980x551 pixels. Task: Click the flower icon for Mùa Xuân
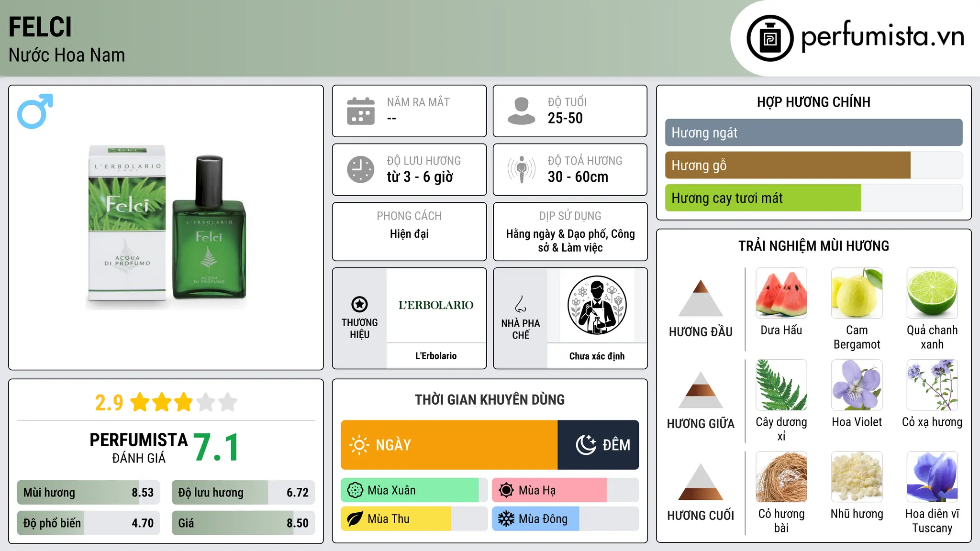[x=355, y=490]
